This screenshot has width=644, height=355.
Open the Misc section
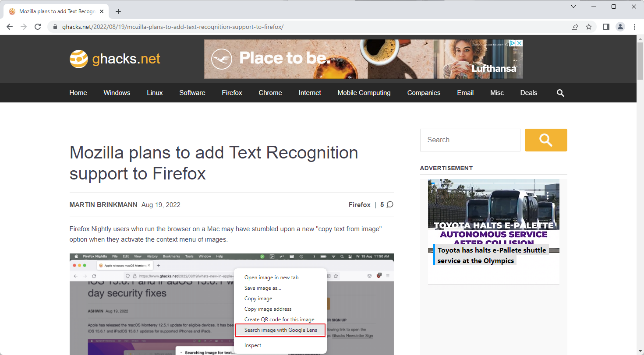pyautogui.click(x=497, y=93)
